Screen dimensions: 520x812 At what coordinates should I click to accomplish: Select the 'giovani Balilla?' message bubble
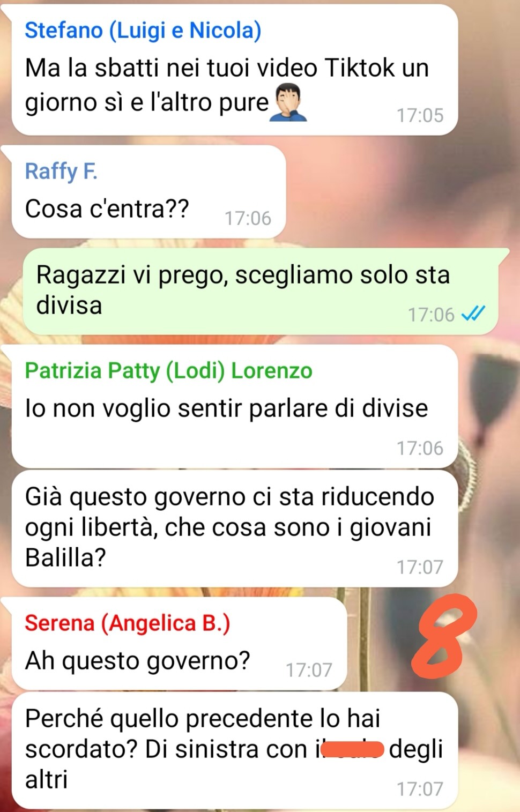coord(235,528)
